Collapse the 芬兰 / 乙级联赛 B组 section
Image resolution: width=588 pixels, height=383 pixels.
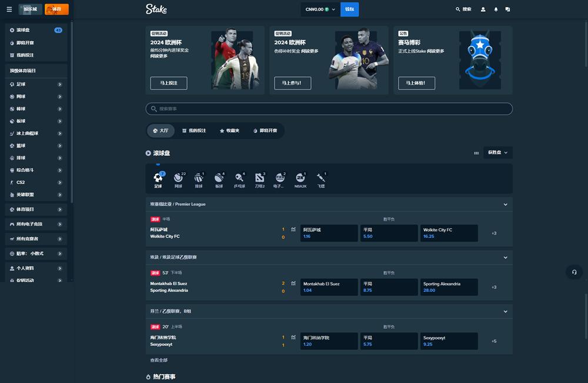[505, 311]
